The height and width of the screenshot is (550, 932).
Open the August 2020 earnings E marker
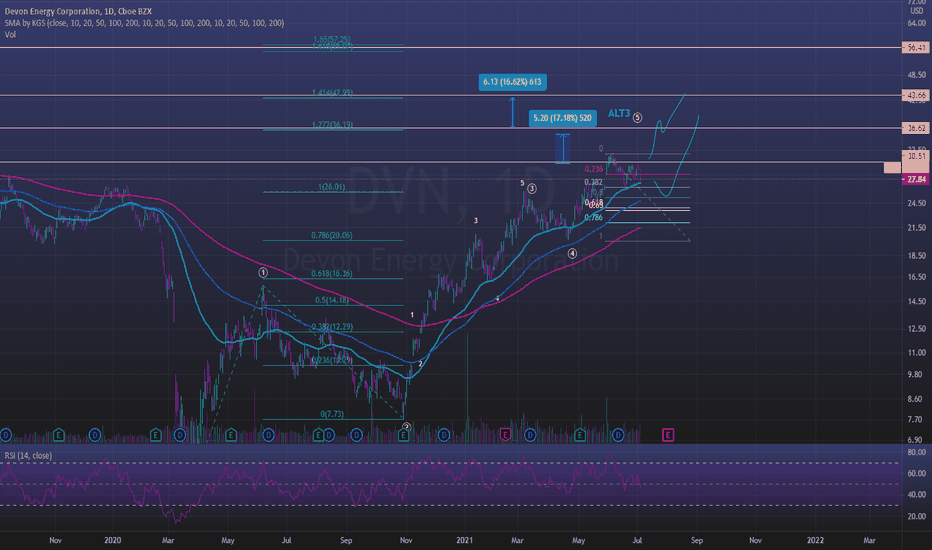coord(318,435)
